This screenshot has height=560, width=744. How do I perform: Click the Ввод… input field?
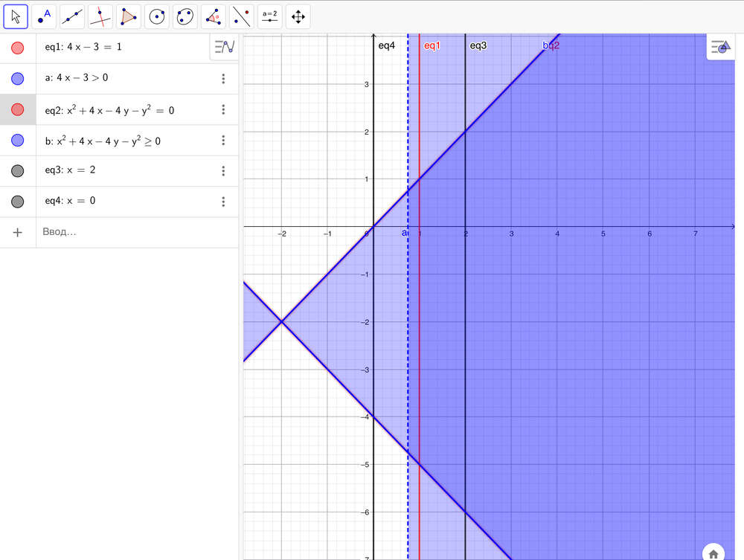[x=134, y=232]
